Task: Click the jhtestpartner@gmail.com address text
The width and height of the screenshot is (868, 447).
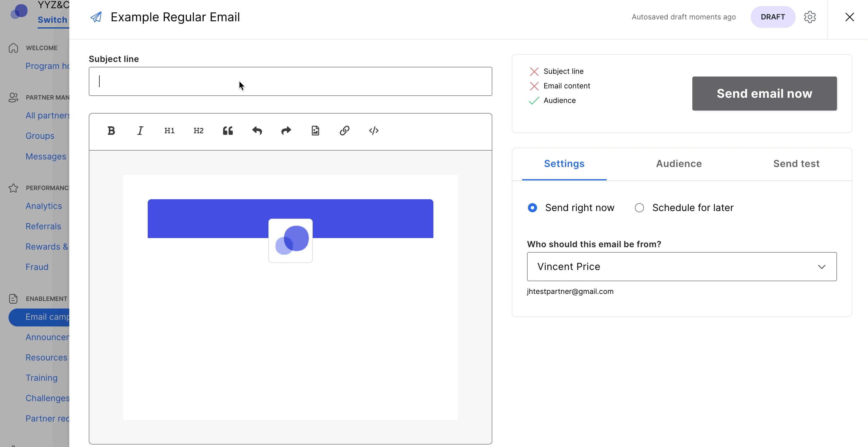Action: [570, 292]
